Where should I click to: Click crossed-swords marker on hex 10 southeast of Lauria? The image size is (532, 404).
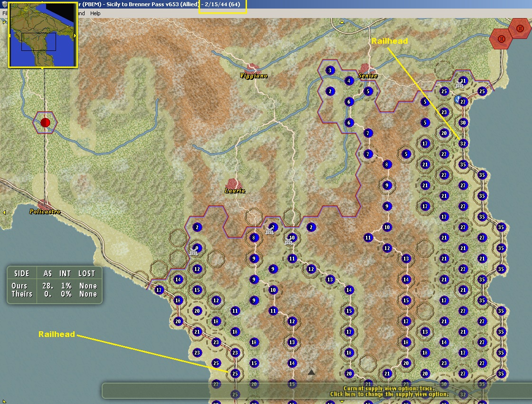[288, 242]
